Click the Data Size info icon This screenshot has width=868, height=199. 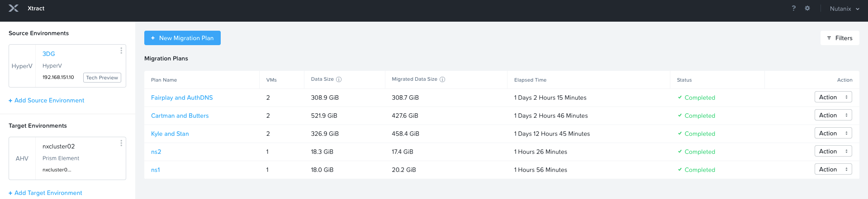click(339, 79)
